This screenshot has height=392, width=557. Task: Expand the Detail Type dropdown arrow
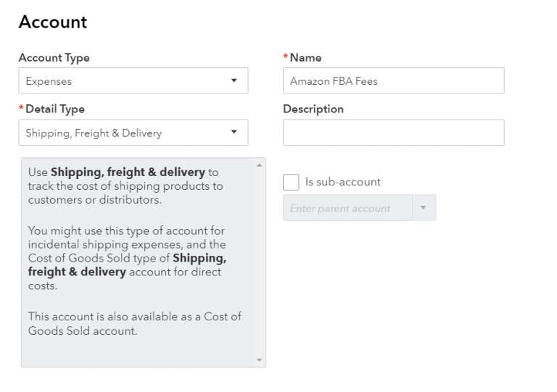[x=234, y=133]
